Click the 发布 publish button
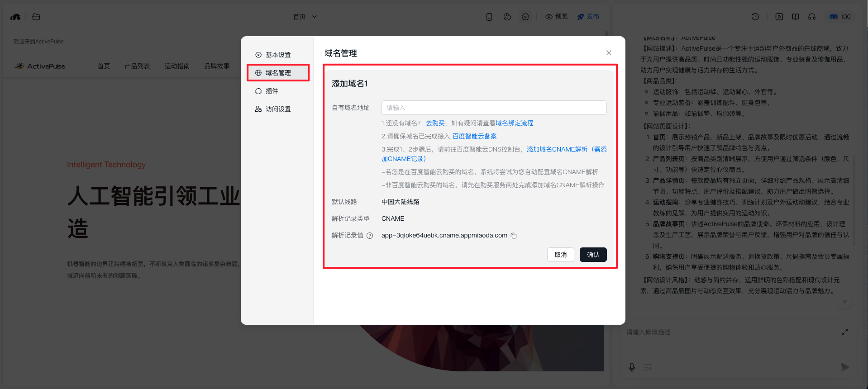868x389 pixels. (588, 17)
